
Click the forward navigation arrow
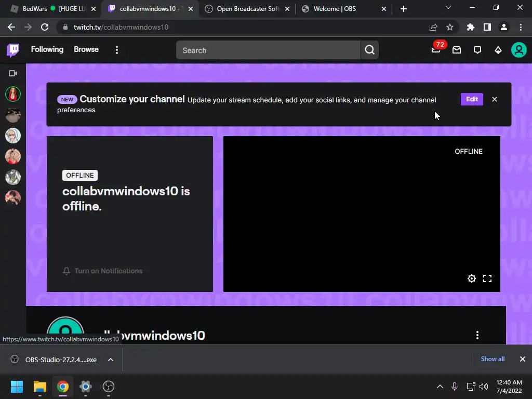click(x=28, y=27)
